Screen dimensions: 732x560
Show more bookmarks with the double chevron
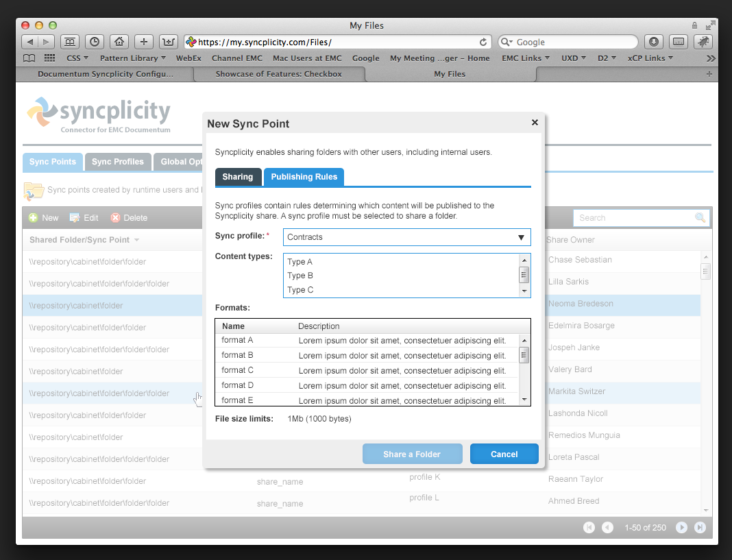pyautogui.click(x=711, y=58)
